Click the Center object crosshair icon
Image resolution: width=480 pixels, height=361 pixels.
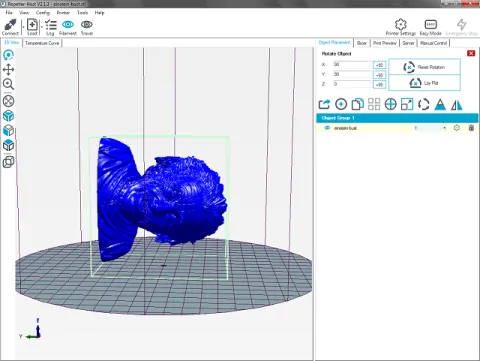tap(390, 104)
